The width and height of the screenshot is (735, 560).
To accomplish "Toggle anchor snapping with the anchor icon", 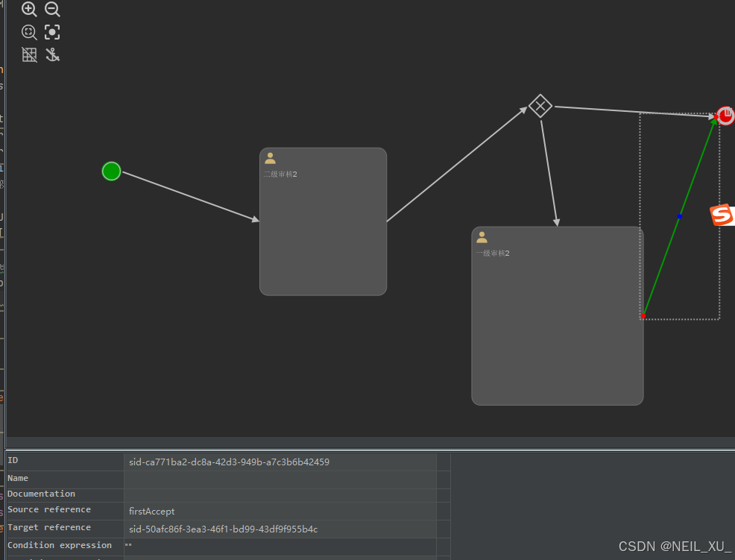I will coord(52,54).
